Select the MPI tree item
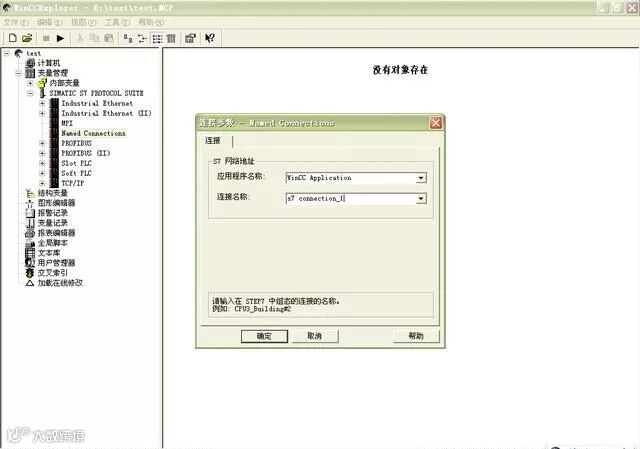This screenshot has height=449, width=640. (67, 123)
